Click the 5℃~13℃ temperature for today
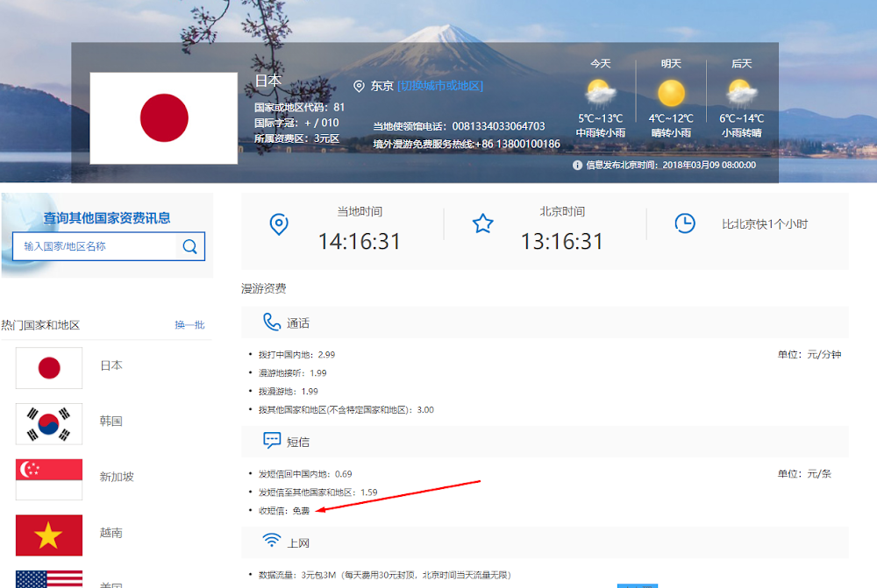The image size is (877, 588). click(x=600, y=118)
